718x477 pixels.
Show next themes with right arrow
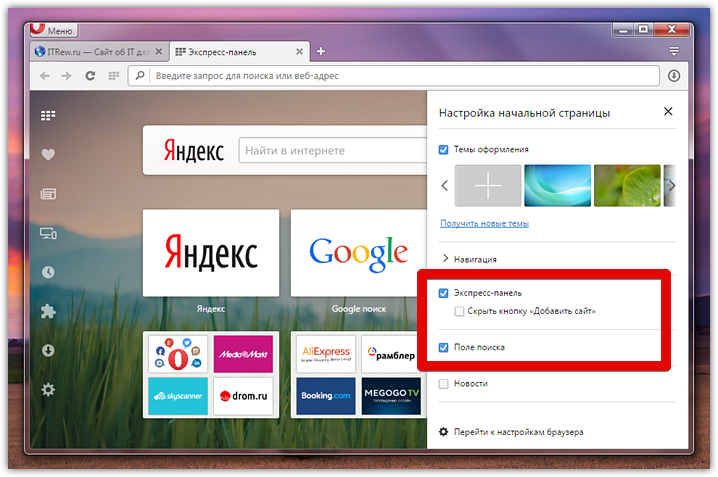(672, 186)
